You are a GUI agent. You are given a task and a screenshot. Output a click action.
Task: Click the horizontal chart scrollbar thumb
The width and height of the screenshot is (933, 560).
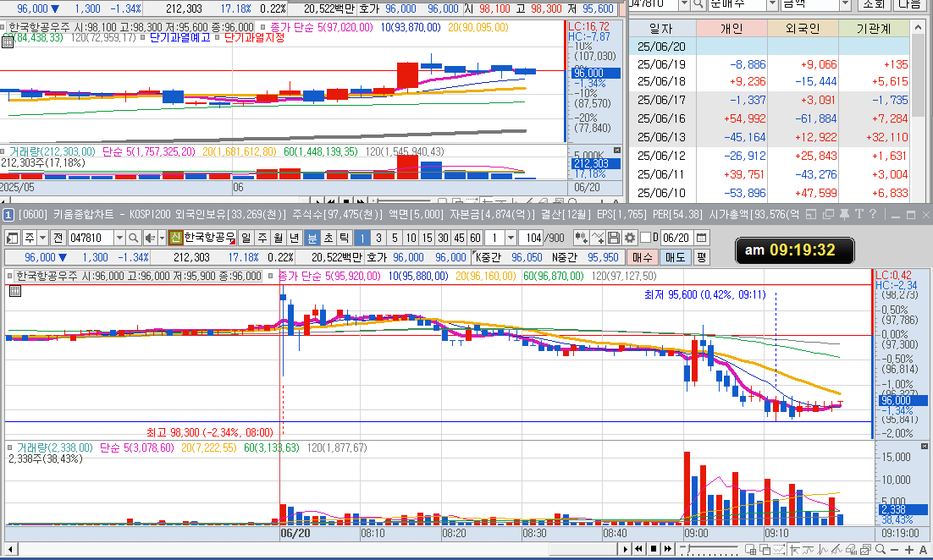582,549
